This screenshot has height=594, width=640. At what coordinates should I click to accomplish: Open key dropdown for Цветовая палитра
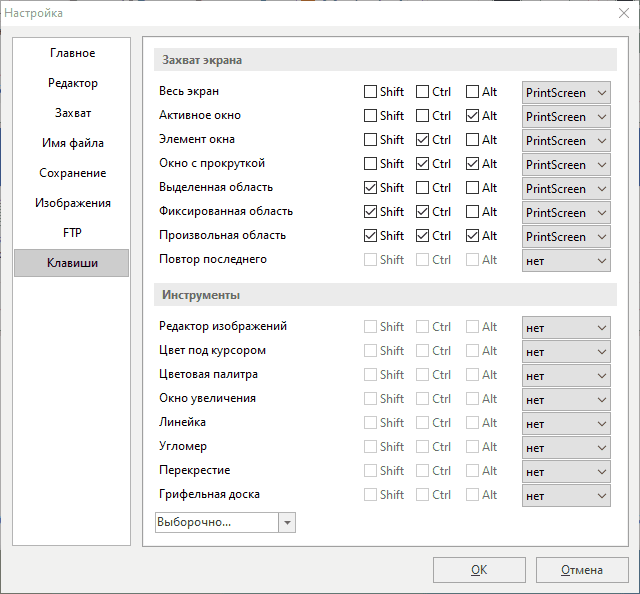coord(566,376)
